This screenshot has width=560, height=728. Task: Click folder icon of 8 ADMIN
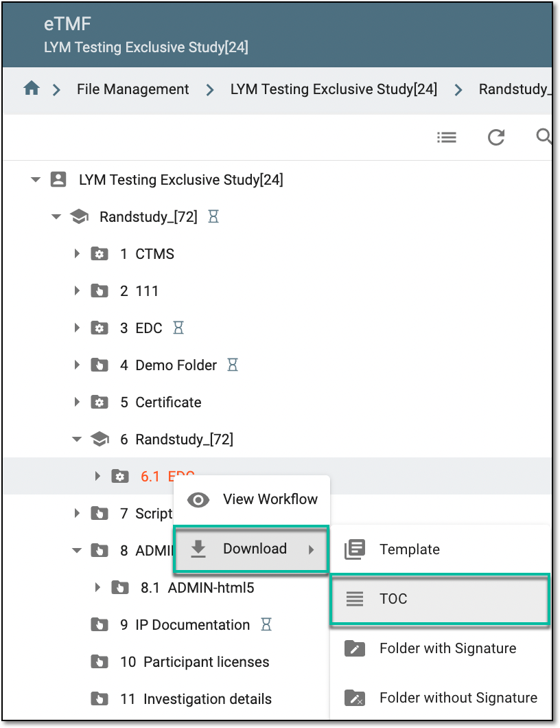click(100, 551)
